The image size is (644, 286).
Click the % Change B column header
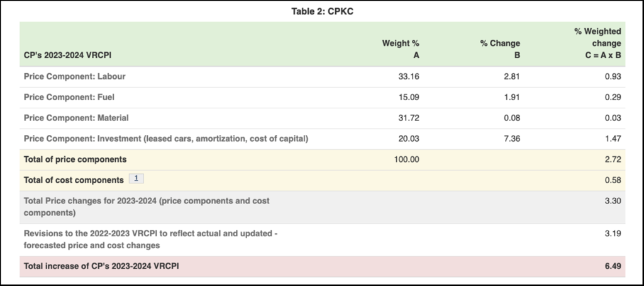(500, 49)
